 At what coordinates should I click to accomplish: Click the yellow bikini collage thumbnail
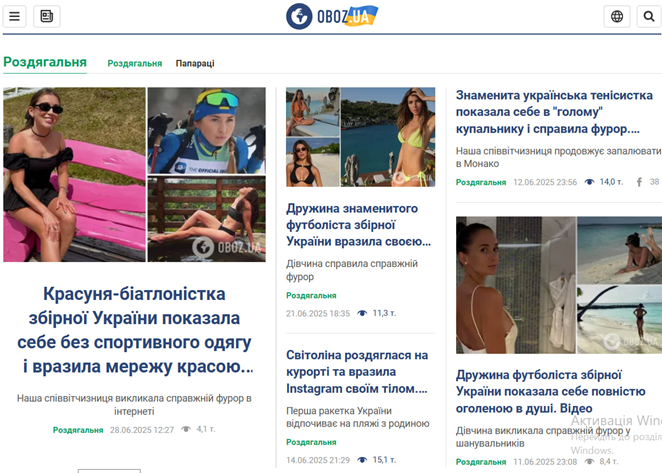[x=361, y=137]
